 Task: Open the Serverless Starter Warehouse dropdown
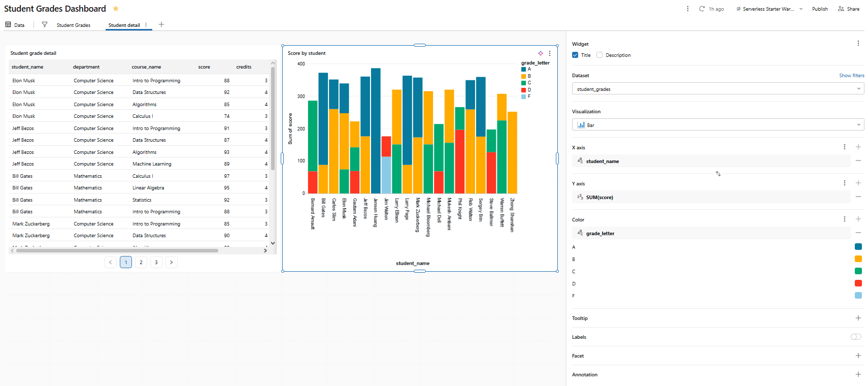click(770, 9)
